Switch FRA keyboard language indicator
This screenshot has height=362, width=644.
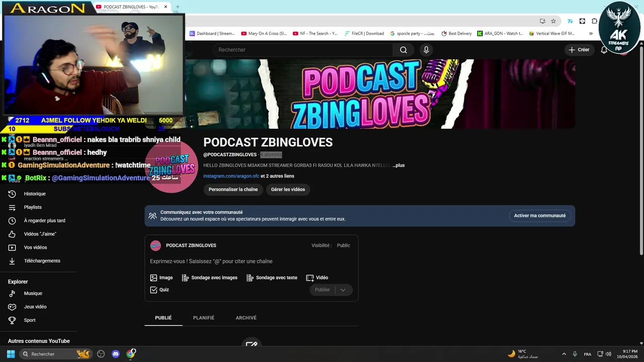point(588,354)
